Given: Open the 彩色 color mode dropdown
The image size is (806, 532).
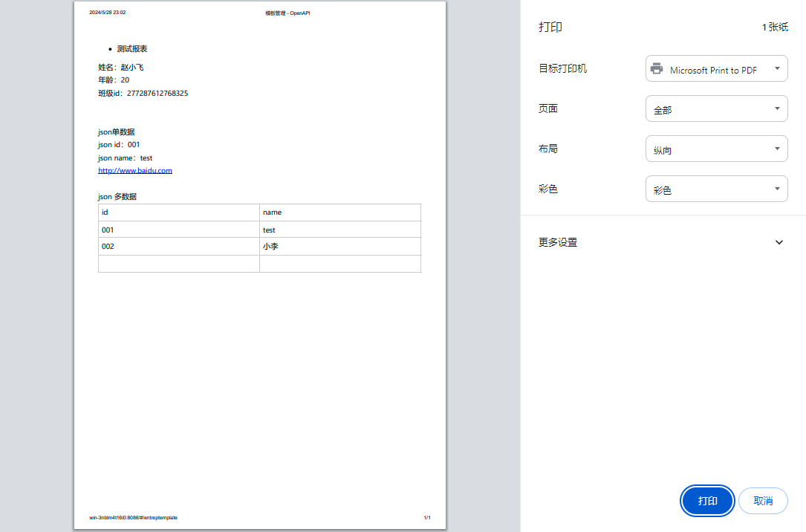Looking at the screenshot, I should point(716,189).
